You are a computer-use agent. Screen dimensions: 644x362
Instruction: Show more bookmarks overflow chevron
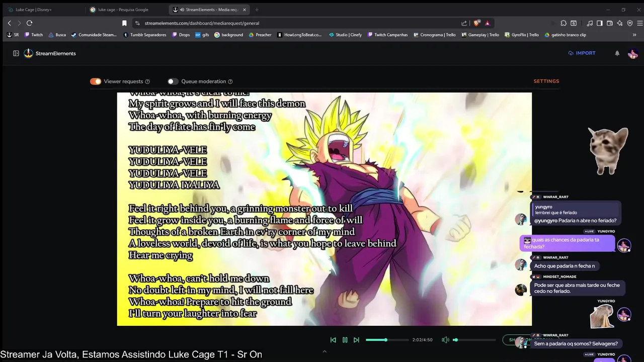point(634,35)
